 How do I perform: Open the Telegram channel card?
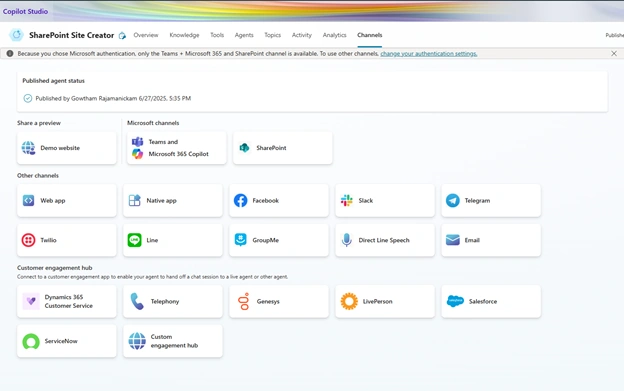pyautogui.click(x=491, y=200)
